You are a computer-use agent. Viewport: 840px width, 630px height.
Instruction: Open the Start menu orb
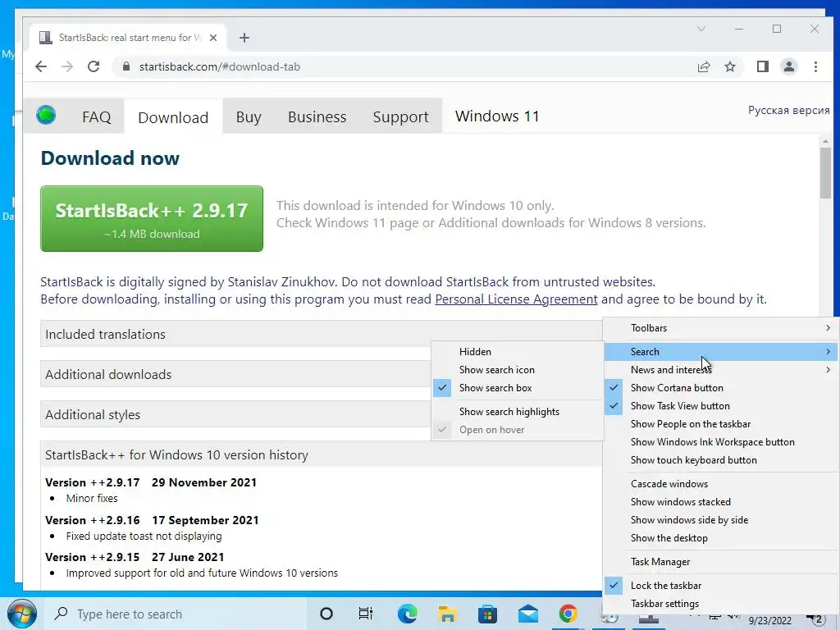coord(22,614)
